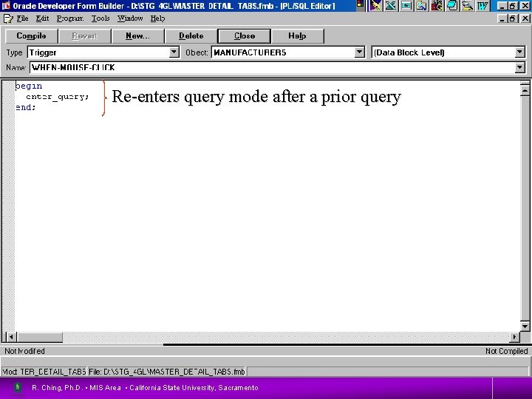Screen dimensions: 532x399
Task: Launch the pen-on-purple shortcut bar icon
Action: [375, 6]
